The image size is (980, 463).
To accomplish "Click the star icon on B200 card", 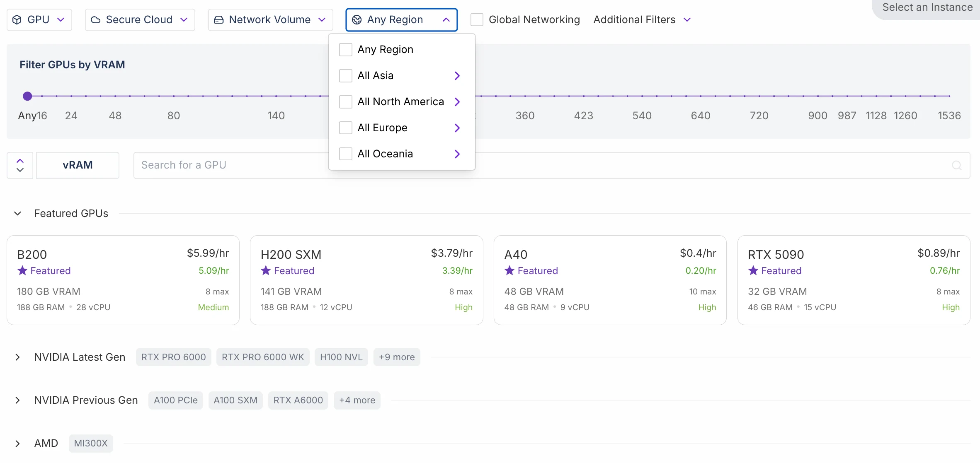I will pos(22,271).
